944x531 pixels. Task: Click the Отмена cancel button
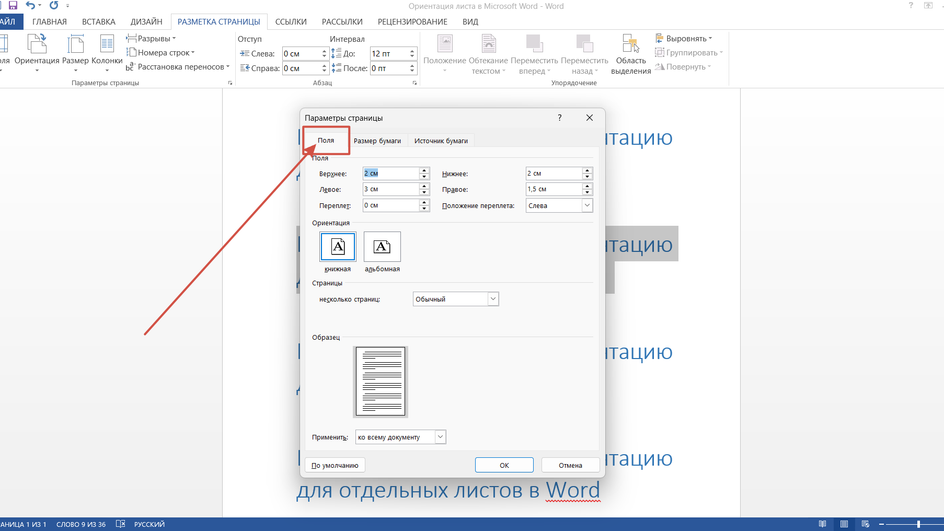570,465
